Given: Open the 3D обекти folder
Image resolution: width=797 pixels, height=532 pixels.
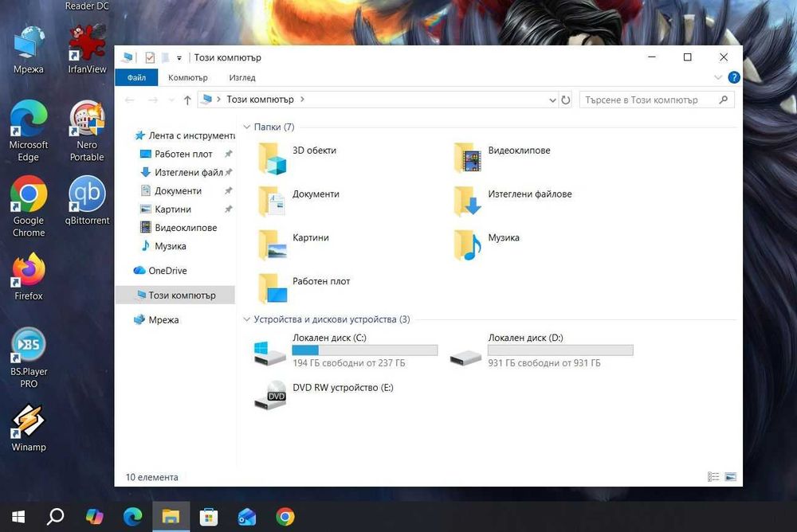Looking at the screenshot, I should [297, 158].
